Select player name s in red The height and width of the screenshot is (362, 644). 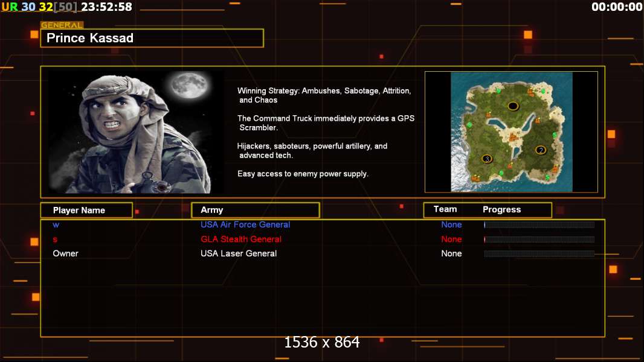(55, 240)
